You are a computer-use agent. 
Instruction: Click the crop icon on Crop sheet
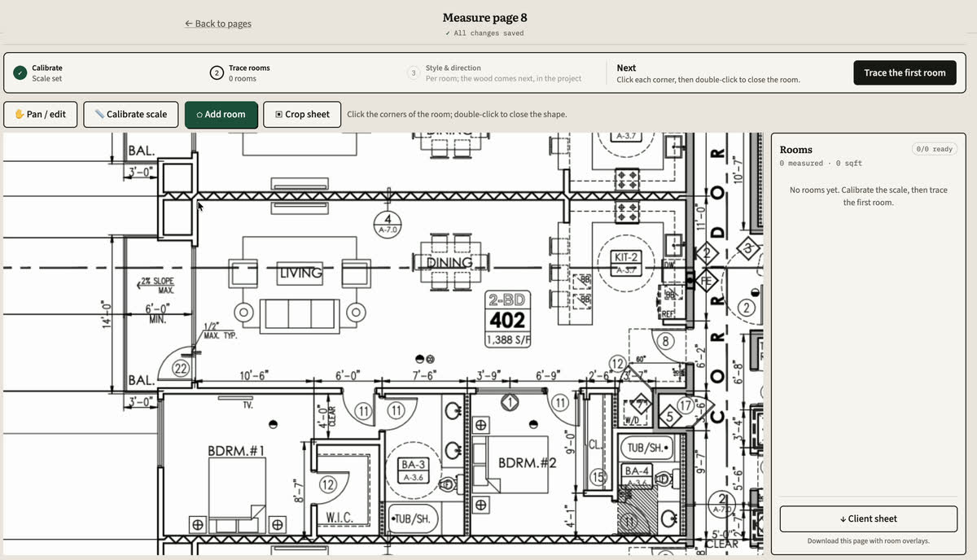pos(278,115)
